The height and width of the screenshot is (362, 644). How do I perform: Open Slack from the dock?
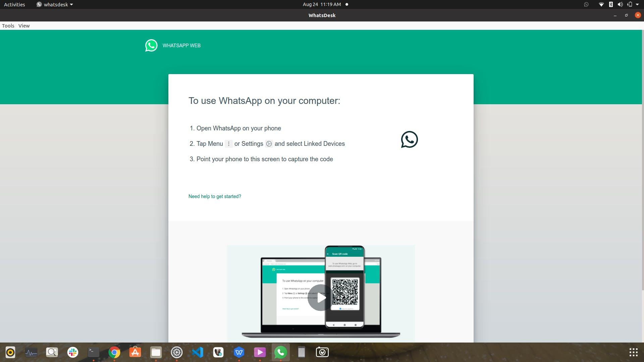[x=72, y=352]
